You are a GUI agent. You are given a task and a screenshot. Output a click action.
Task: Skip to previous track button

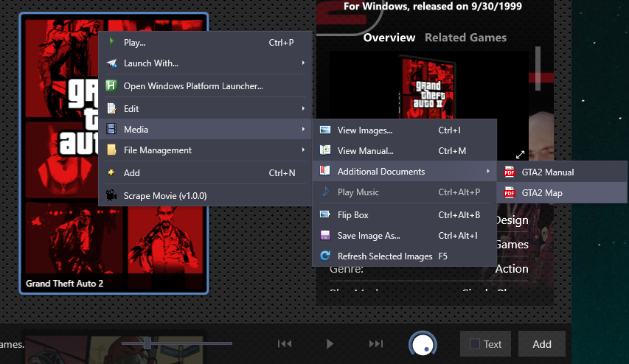point(285,343)
